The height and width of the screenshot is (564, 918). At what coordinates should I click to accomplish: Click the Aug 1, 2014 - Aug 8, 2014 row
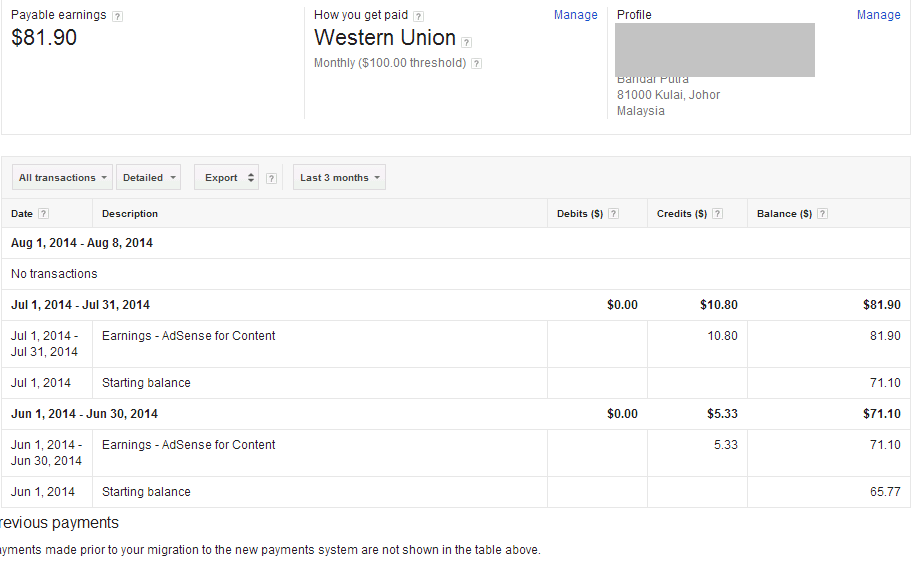(x=82, y=243)
